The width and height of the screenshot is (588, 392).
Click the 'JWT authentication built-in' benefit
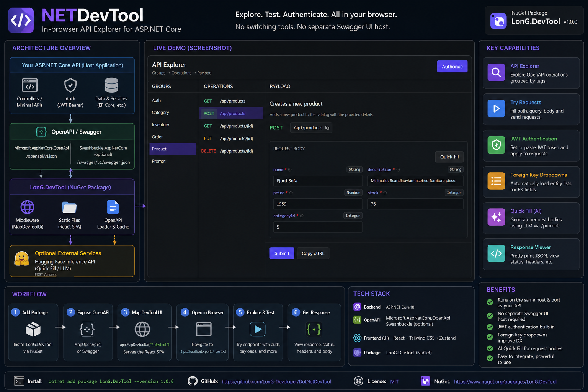point(526,327)
